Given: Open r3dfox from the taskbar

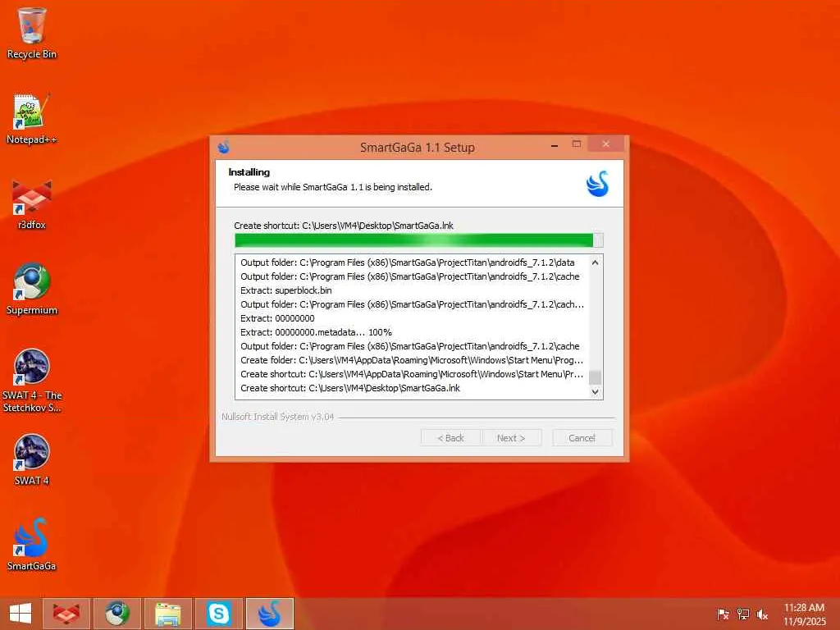Looking at the screenshot, I should [66, 614].
